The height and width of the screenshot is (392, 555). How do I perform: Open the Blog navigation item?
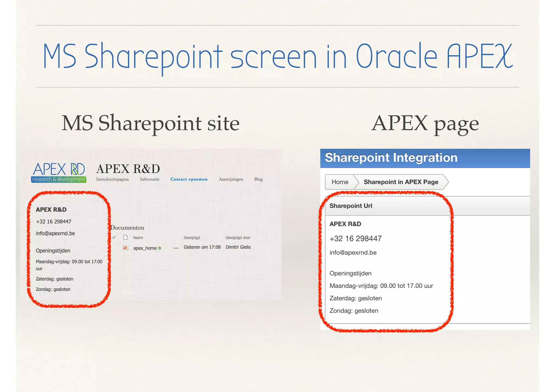point(258,179)
